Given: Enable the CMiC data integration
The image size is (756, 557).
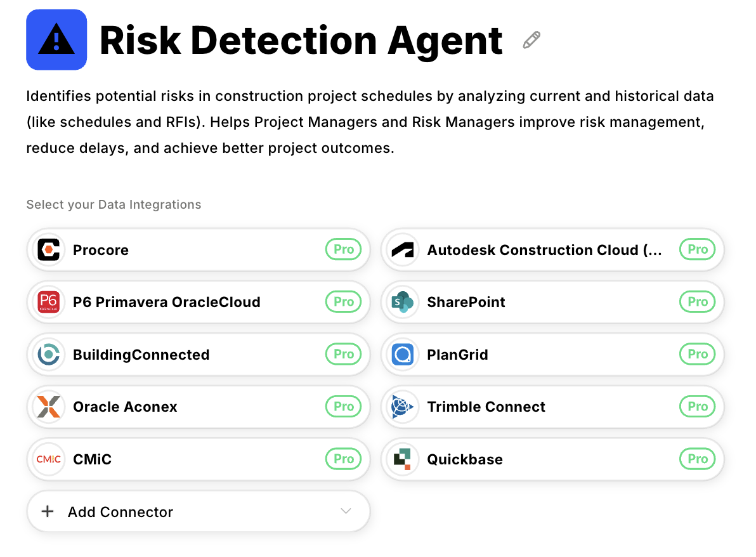Looking at the screenshot, I should click(x=197, y=459).
